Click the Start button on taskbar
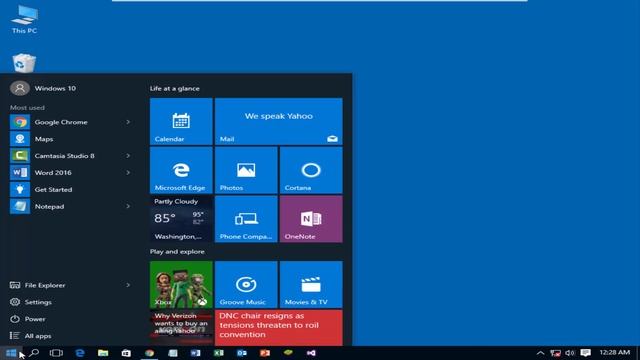This screenshot has width=640, height=360. click(11, 353)
